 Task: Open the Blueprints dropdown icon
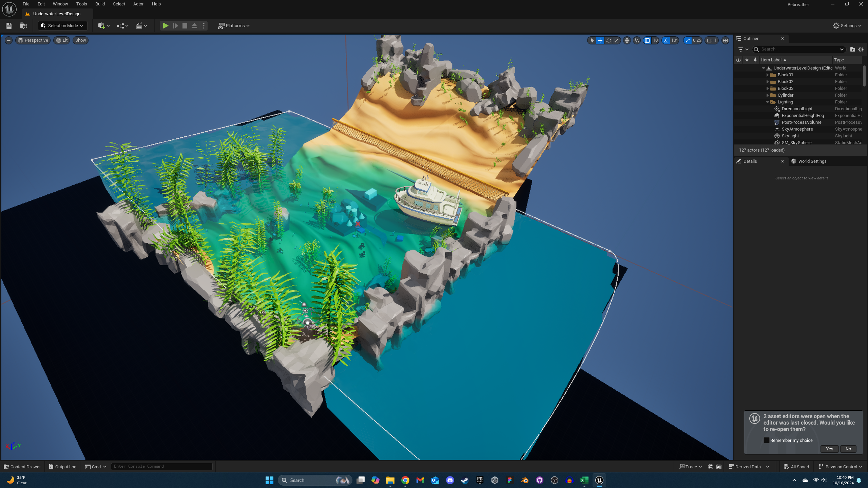click(x=122, y=26)
